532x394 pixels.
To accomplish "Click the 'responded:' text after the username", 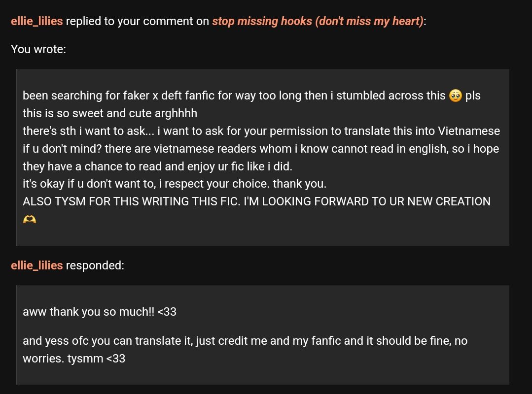I will click(x=95, y=265).
